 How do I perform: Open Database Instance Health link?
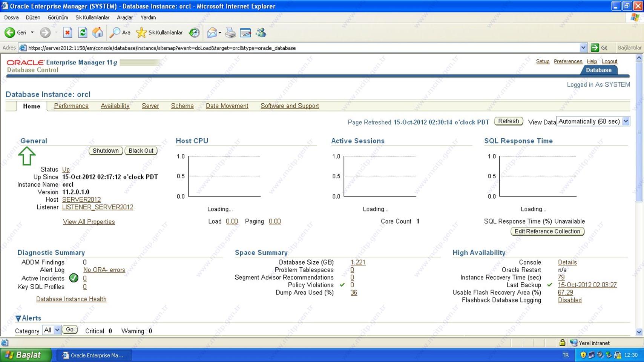[x=71, y=299]
